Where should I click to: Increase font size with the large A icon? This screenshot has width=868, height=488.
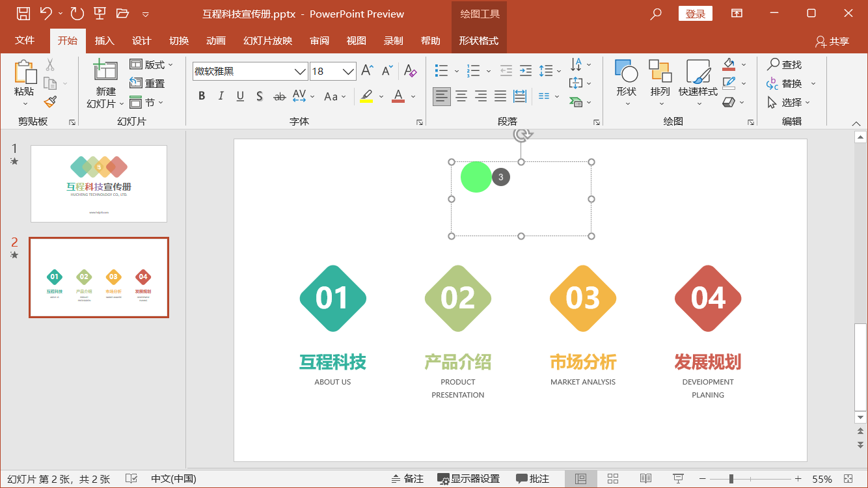coord(368,70)
